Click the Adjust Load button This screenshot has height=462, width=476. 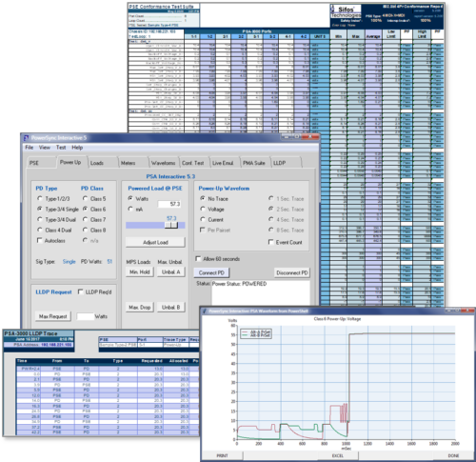(x=155, y=242)
